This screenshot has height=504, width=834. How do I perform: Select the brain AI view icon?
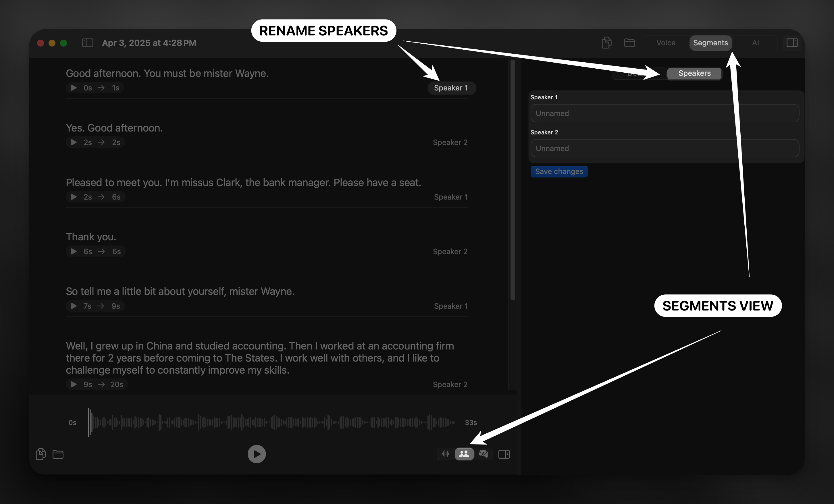point(483,454)
